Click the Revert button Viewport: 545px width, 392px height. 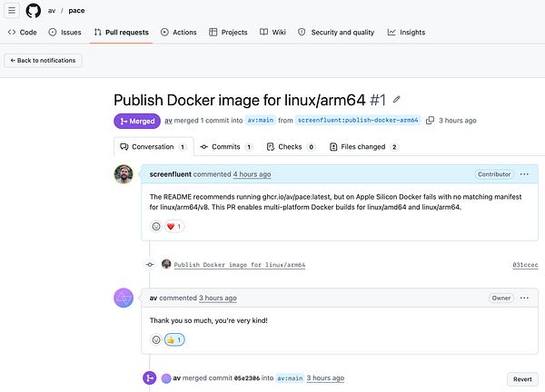coord(522,379)
